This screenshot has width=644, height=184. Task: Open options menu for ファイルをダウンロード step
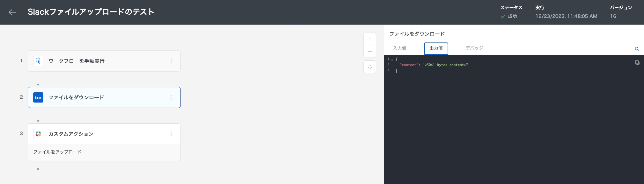(x=171, y=97)
